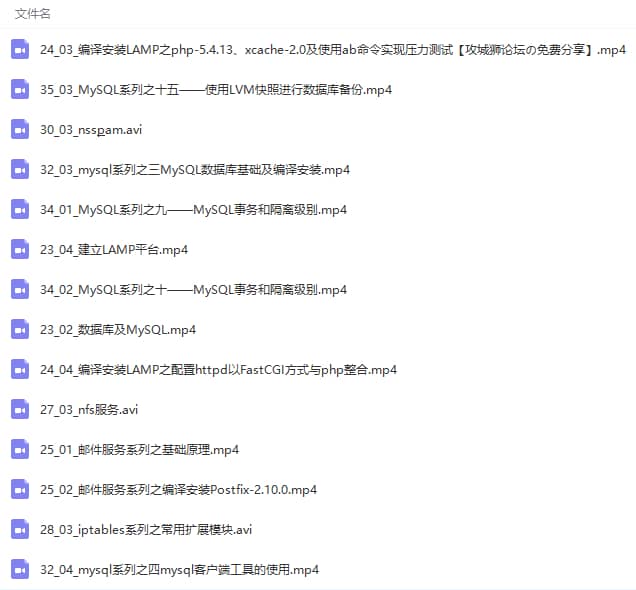
Task: Click video icon beside 28_03 iptables file
Action: click(20, 530)
